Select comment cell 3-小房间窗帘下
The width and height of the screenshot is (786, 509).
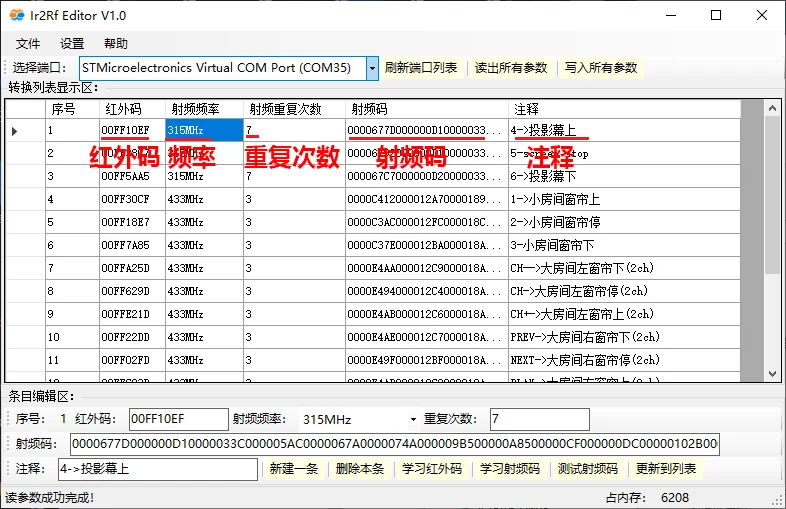point(624,245)
